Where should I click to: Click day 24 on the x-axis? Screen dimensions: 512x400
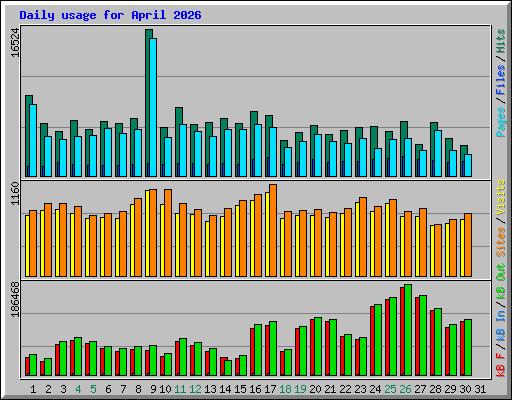(x=375, y=389)
